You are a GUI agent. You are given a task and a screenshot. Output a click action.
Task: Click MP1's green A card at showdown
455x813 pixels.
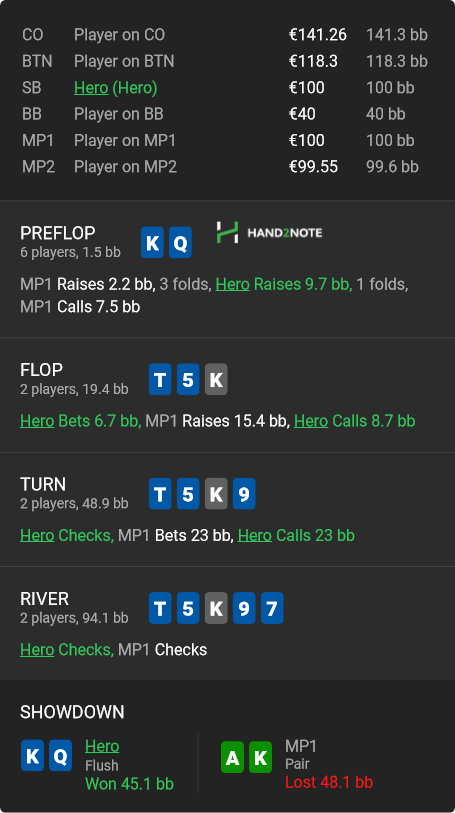click(233, 758)
